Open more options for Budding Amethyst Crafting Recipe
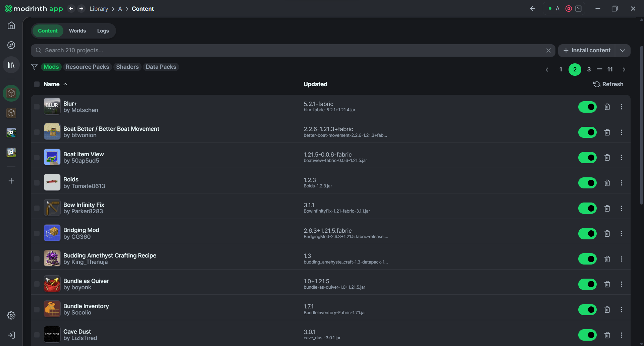644x346 pixels. [x=621, y=259]
